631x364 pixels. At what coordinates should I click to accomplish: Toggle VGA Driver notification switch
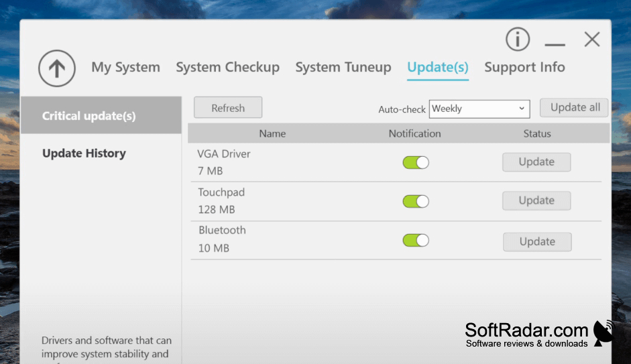(416, 162)
